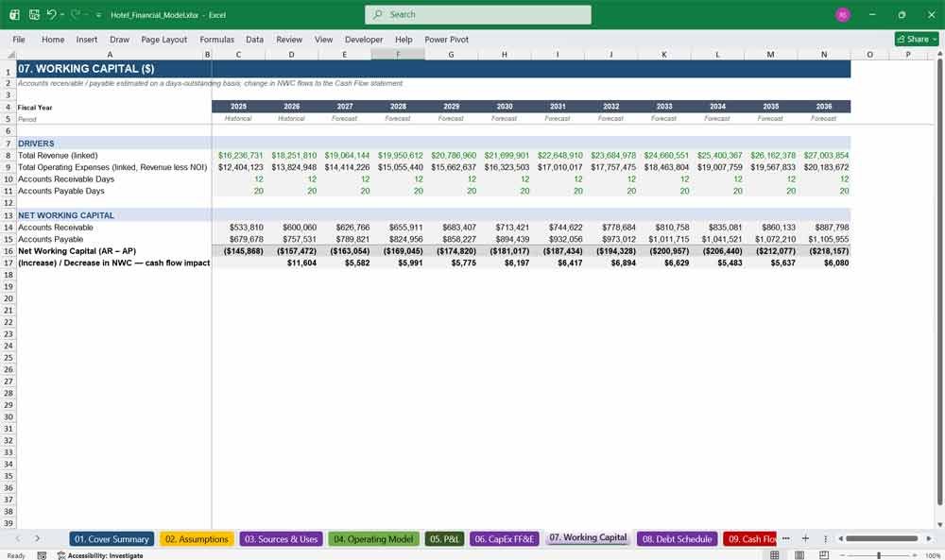The height and width of the screenshot is (560, 945).
Task: Select row 16 header
Action: point(9,251)
